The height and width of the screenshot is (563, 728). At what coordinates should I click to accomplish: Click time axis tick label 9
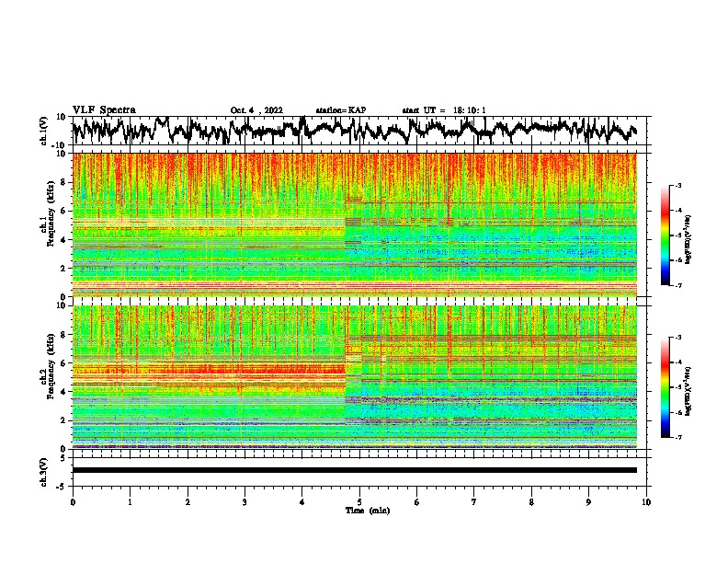click(588, 502)
